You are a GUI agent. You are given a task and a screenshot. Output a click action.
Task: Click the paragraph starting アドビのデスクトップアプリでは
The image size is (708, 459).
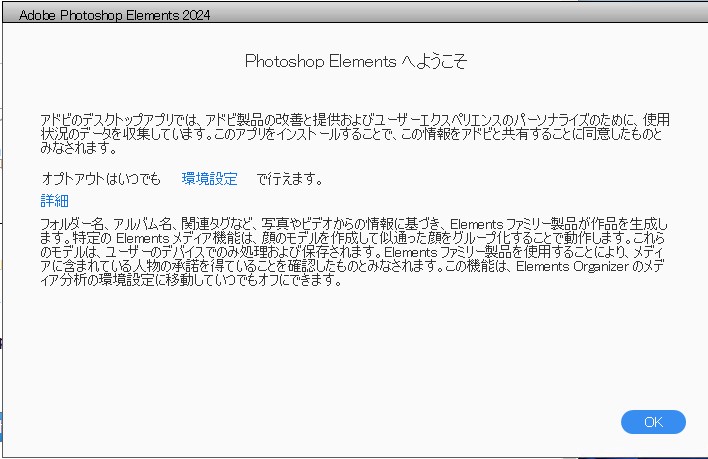click(x=355, y=133)
